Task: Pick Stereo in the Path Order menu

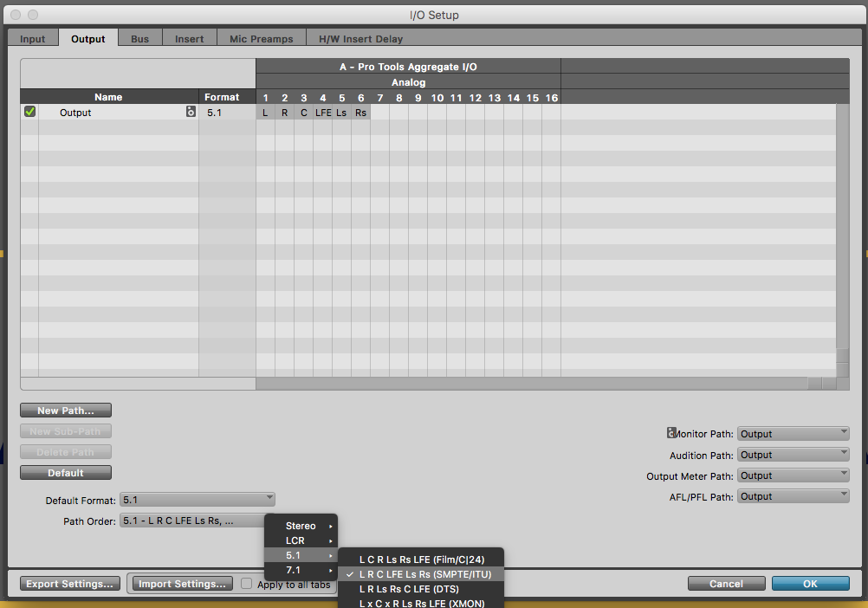Action: 301,526
